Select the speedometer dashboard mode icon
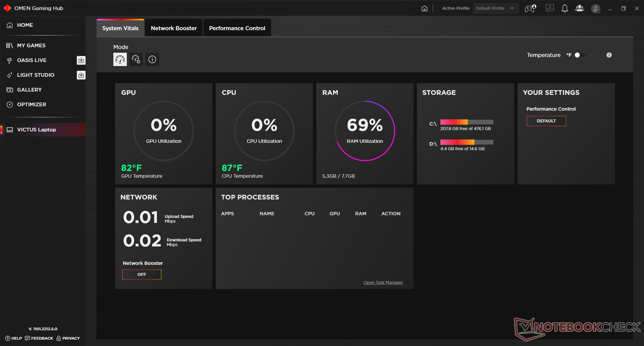This screenshot has height=346, width=644. (120, 59)
